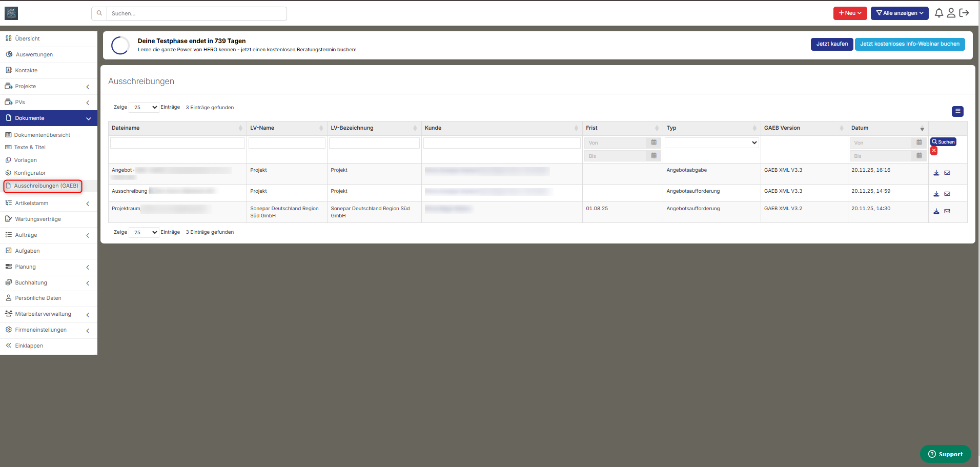980x467 pixels.
Task: Click the notification bell icon
Action: click(938, 13)
